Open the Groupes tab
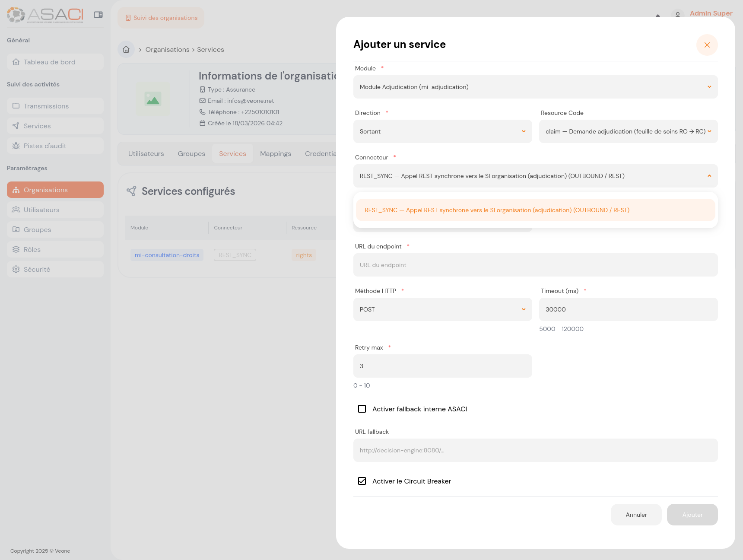This screenshot has height=560, width=743. (x=191, y=153)
